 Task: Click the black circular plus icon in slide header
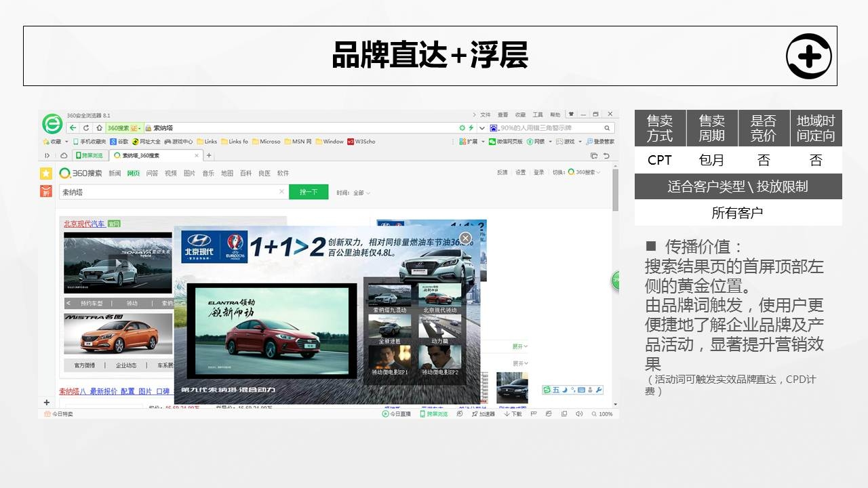point(808,56)
